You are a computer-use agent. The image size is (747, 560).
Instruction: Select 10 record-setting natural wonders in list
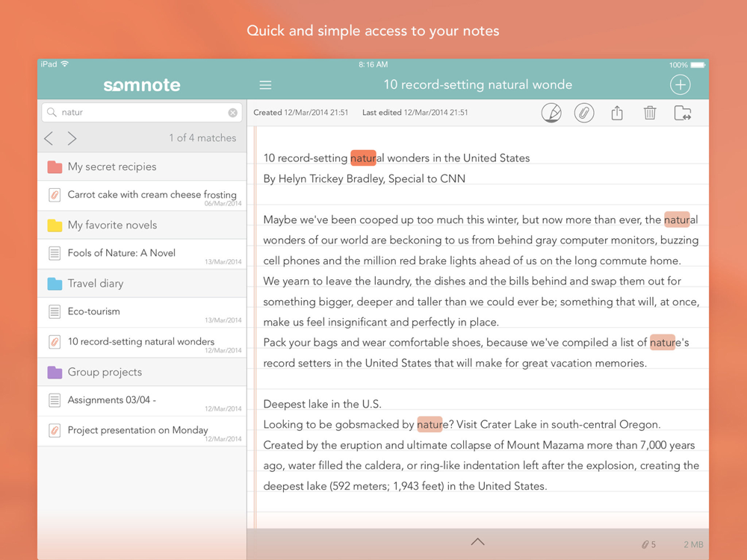[142, 343]
